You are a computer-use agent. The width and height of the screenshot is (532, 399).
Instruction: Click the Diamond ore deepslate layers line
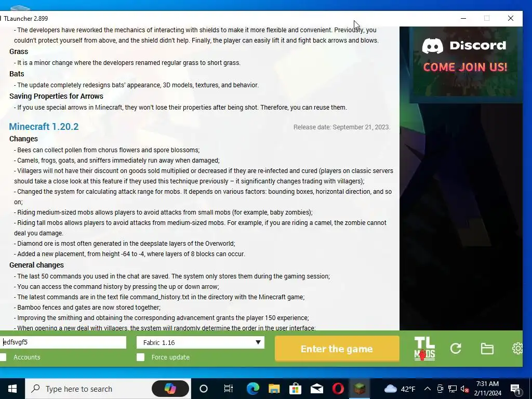pyautogui.click(x=125, y=244)
